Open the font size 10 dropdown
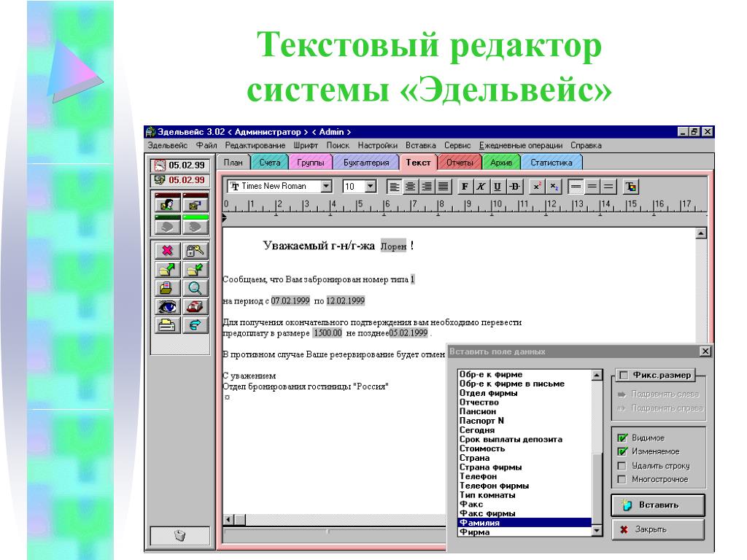The image size is (747, 560). click(x=371, y=186)
